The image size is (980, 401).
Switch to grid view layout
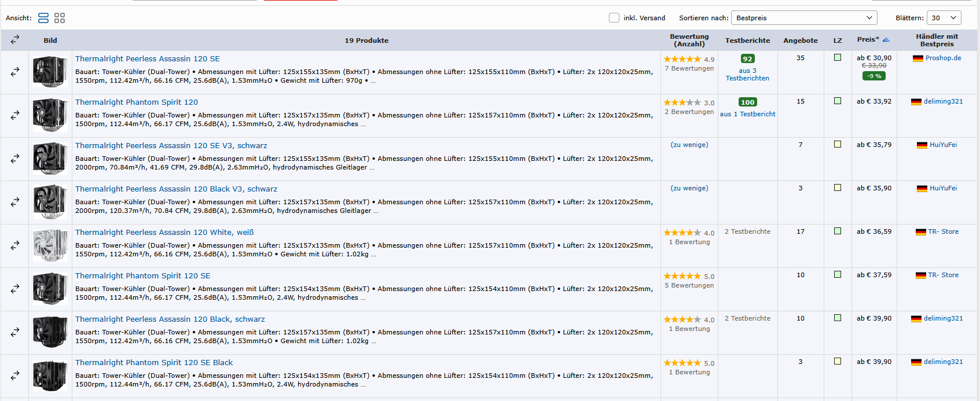pos(60,18)
